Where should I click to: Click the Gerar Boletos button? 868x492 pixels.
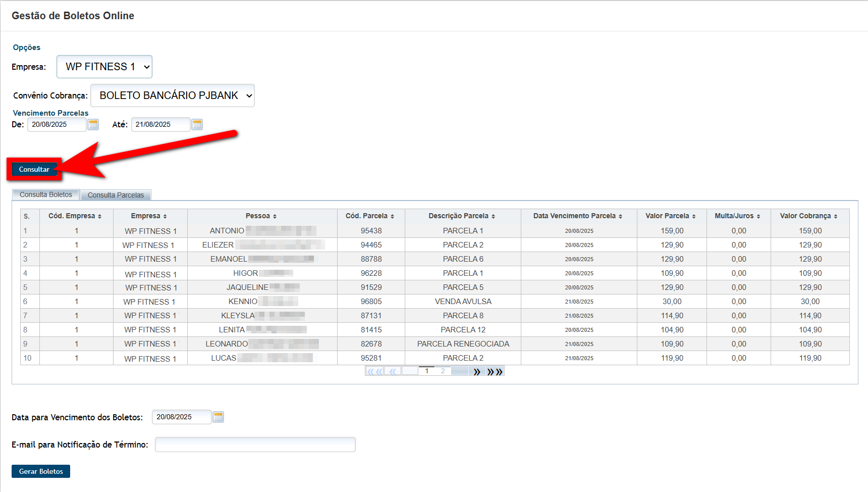[x=41, y=471]
